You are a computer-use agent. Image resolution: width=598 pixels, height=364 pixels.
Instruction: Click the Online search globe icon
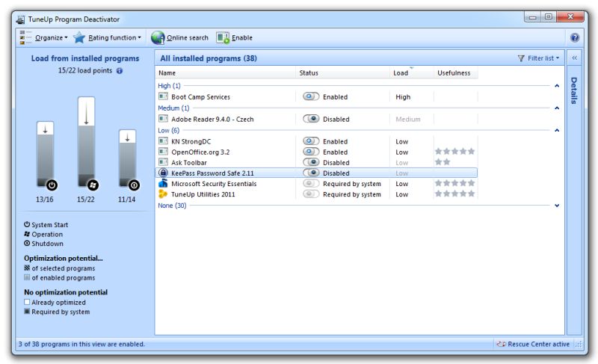[158, 37]
